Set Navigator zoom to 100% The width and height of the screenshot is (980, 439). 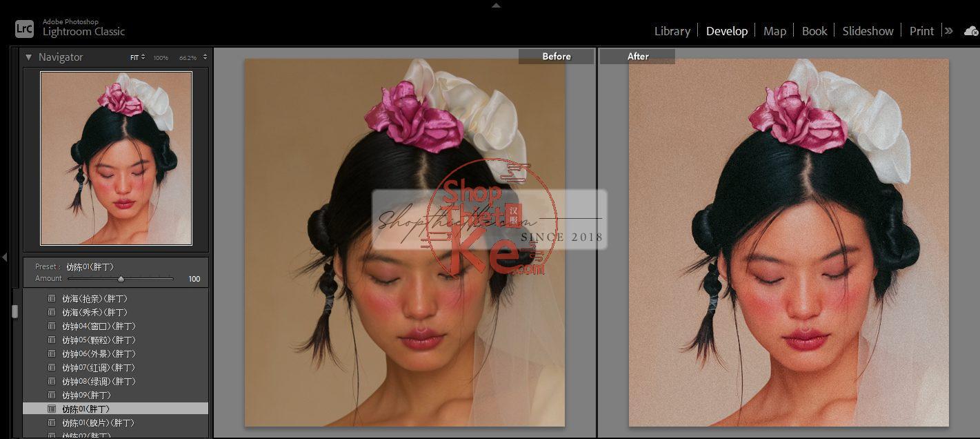pos(161,57)
